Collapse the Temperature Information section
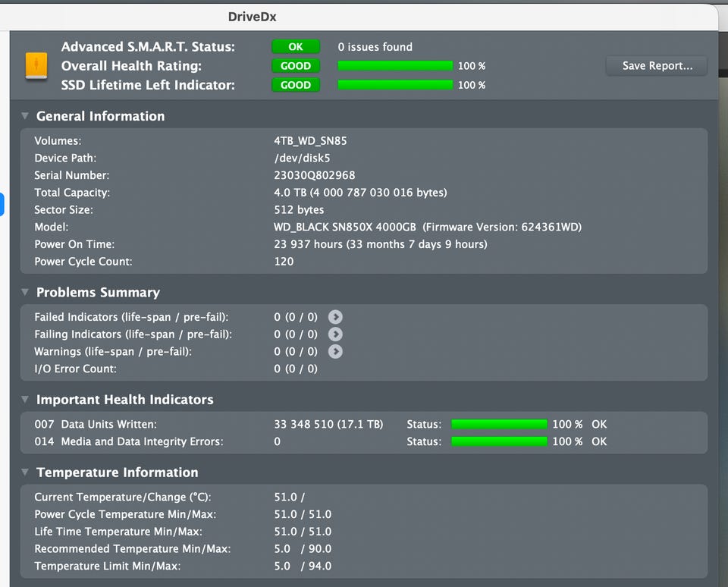The image size is (728, 587). 25,472
